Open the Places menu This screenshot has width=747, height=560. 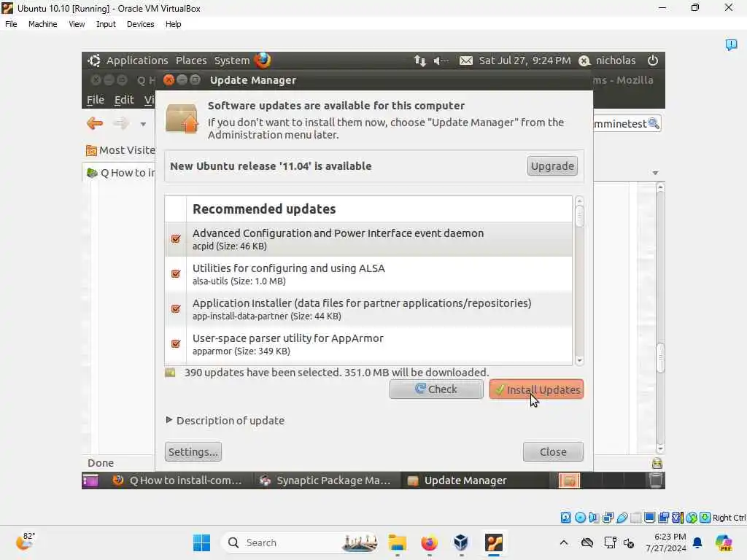click(191, 61)
